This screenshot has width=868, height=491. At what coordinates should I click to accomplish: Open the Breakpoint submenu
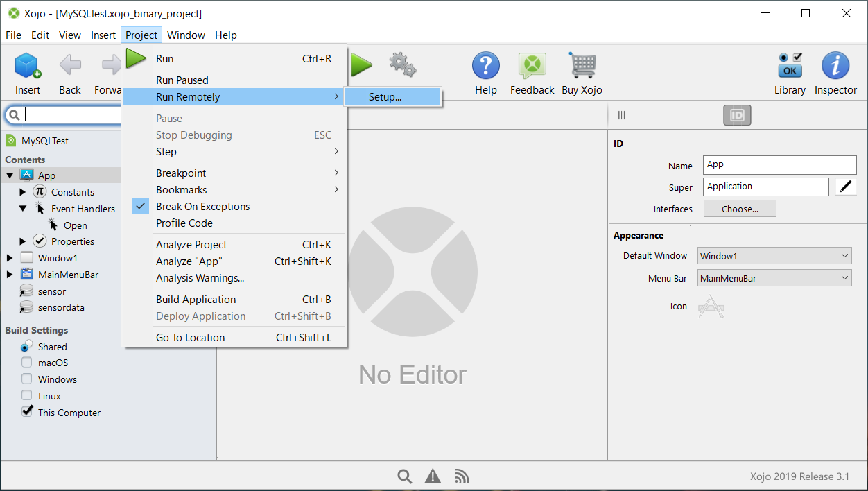[234, 173]
